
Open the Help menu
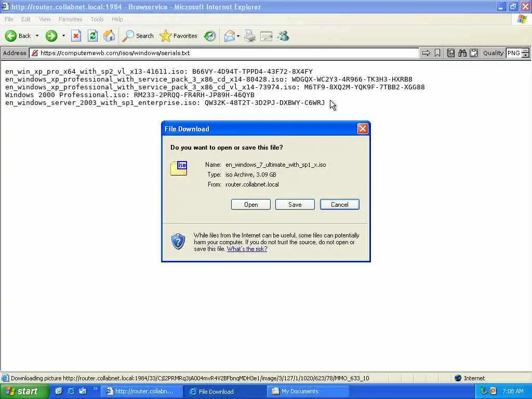click(x=117, y=19)
